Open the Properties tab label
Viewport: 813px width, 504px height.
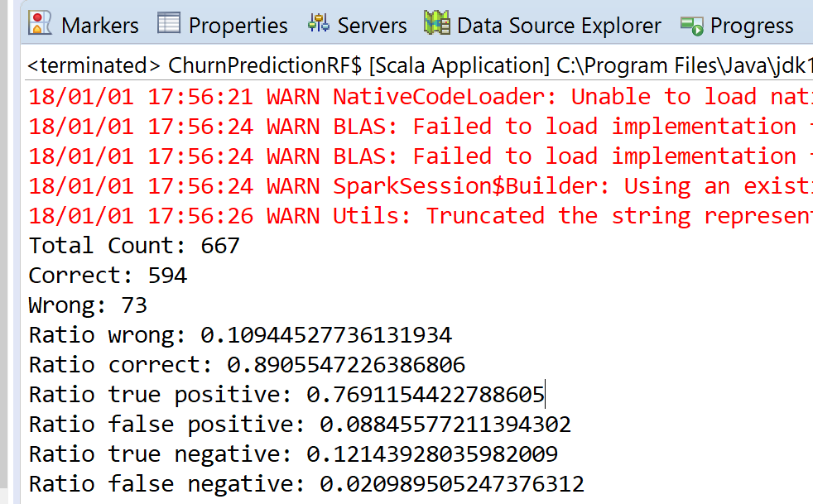[238, 26]
